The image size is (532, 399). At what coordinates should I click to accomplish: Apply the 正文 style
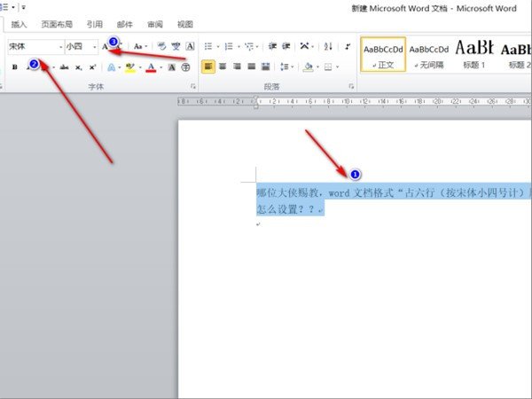pyautogui.click(x=383, y=55)
